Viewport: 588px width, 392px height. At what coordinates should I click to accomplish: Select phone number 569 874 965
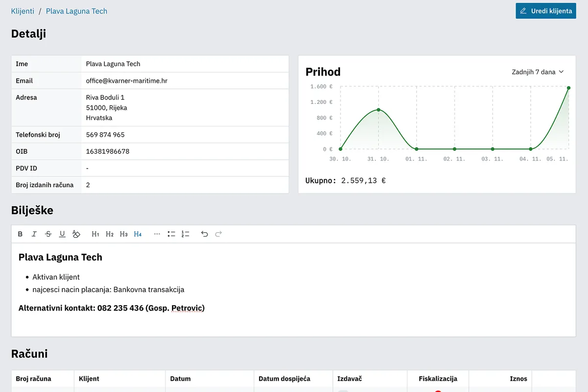pyautogui.click(x=105, y=135)
